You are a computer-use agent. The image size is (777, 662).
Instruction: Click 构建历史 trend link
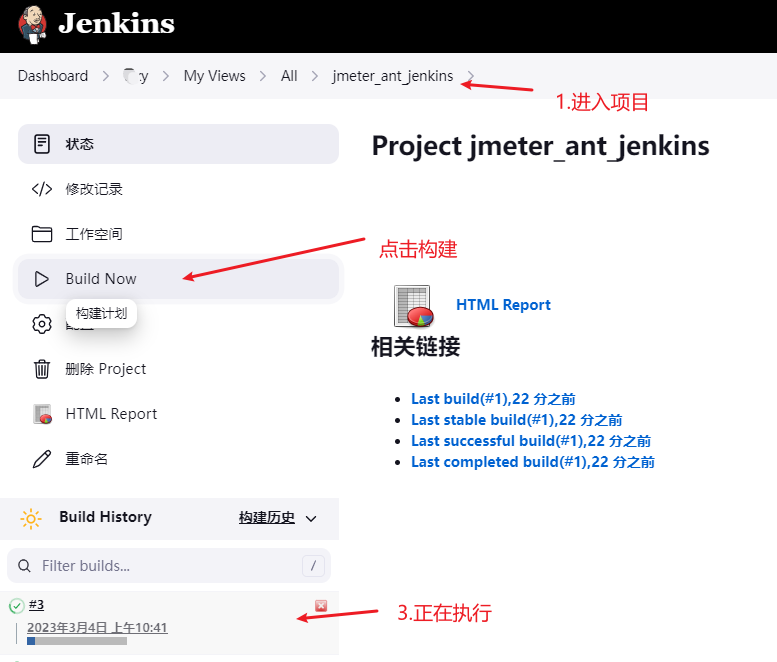267,518
